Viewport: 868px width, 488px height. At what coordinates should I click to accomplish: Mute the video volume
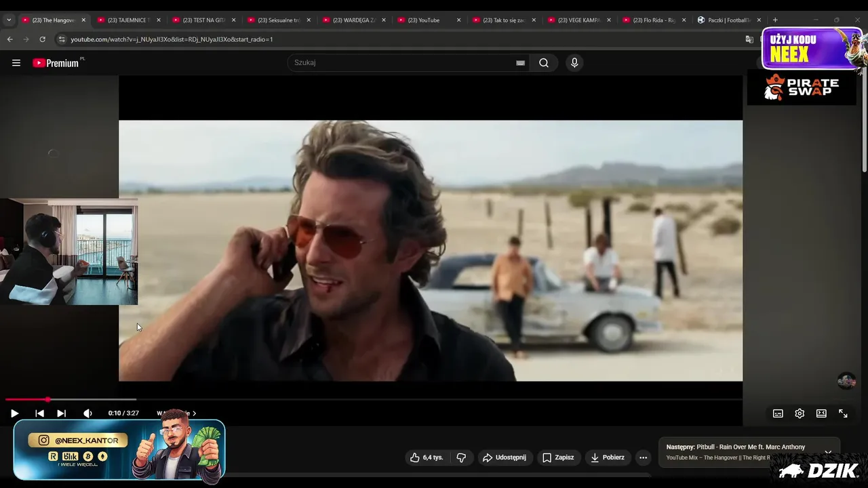click(x=87, y=413)
